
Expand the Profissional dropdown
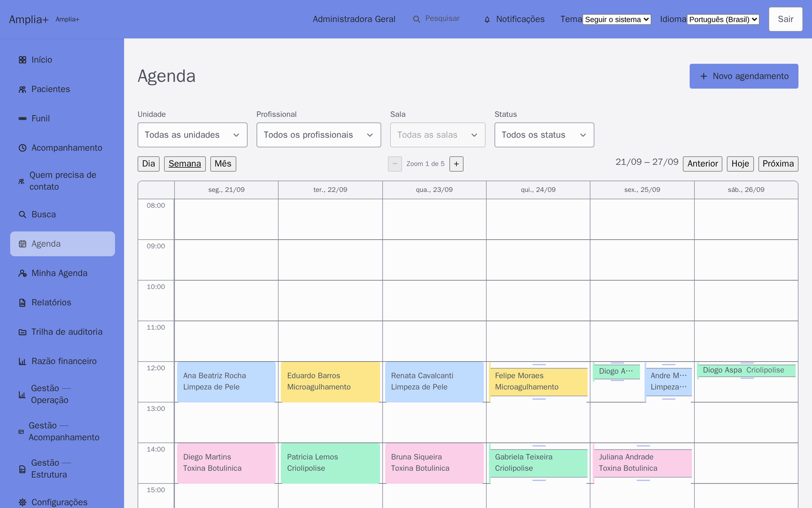click(319, 135)
